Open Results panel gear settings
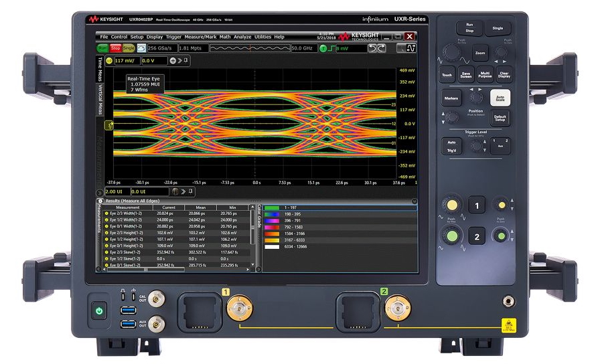The height and width of the screenshot is (364, 600). point(100,201)
